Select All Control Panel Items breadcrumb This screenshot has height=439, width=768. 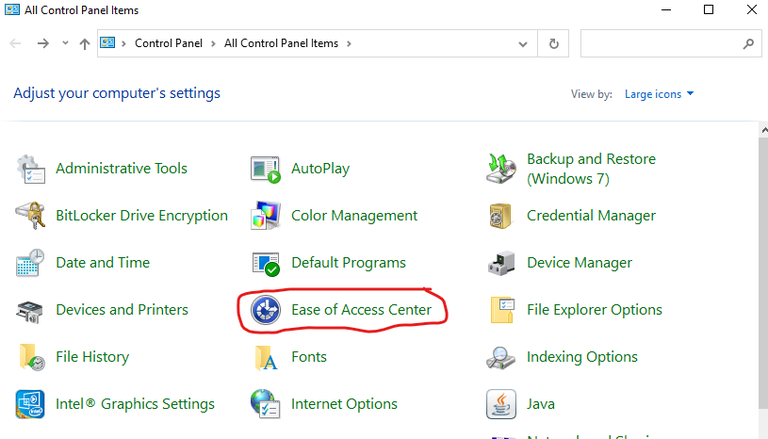281,43
